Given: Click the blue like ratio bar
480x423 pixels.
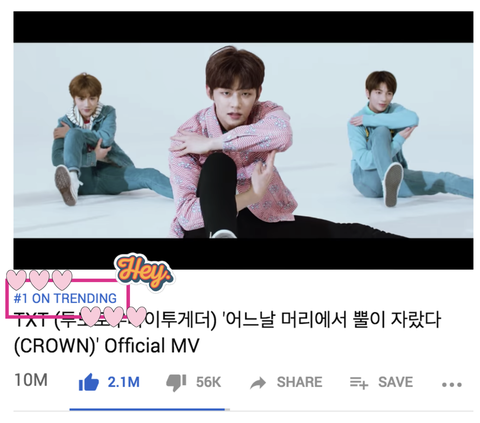Looking at the screenshot, I should pos(147,409).
